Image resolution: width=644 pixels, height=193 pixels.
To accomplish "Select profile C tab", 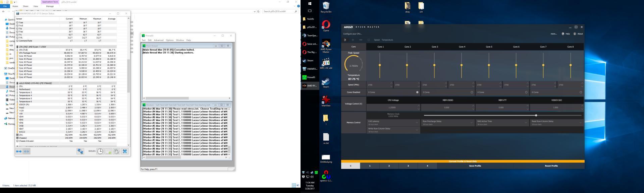I will 351,166.
